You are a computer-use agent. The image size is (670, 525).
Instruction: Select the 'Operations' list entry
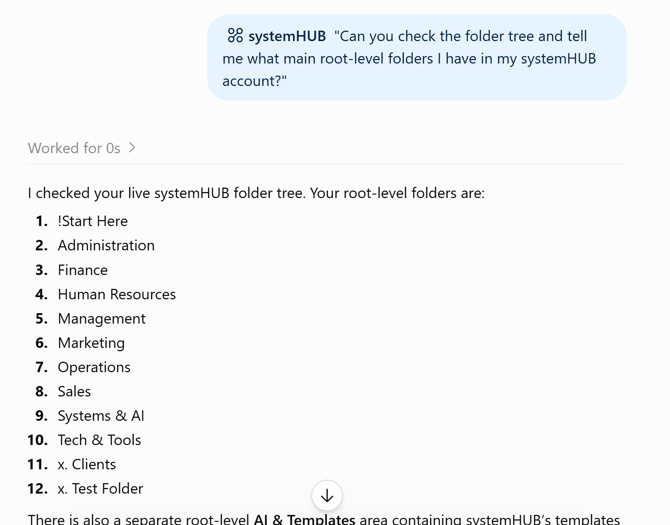[x=94, y=367]
